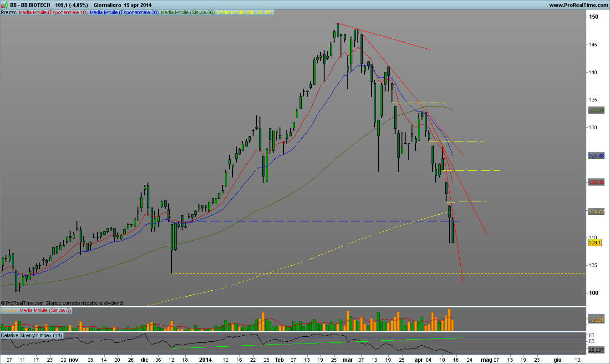The width and height of the screenshot is (610, 364).
Task: Click the 100 price axis label
Action: pos(594,293)
